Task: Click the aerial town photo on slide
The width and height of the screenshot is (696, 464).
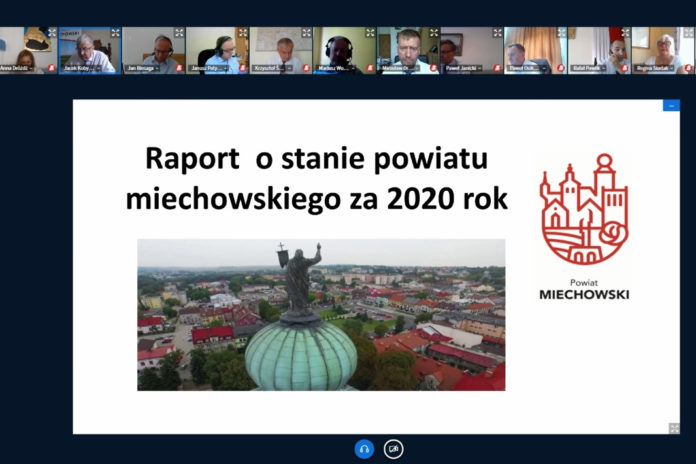Action: [x=321, y=314]
